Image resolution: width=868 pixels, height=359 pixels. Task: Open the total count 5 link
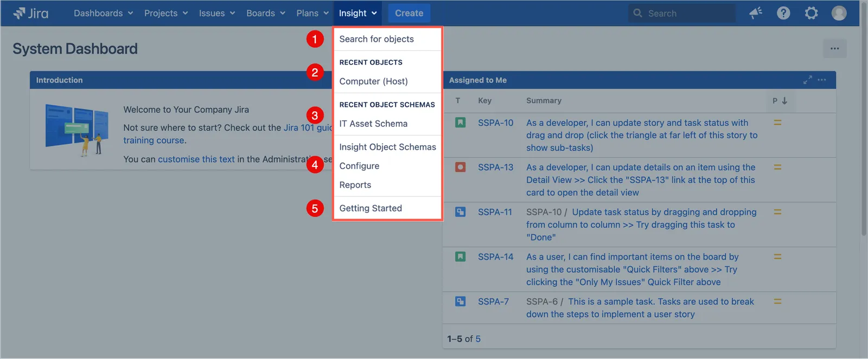tap(478, 339)
